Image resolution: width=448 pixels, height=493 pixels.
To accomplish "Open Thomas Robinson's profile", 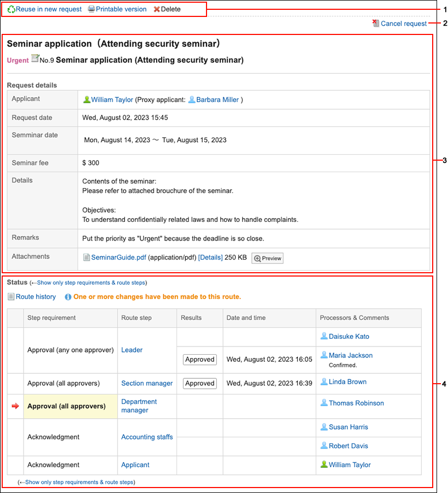I will [356, 403].
